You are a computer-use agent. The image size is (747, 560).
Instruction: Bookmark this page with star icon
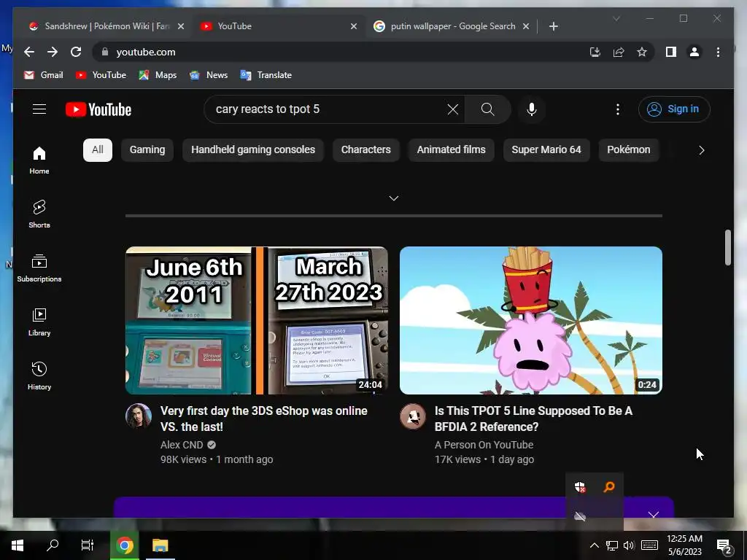(642, 52)
